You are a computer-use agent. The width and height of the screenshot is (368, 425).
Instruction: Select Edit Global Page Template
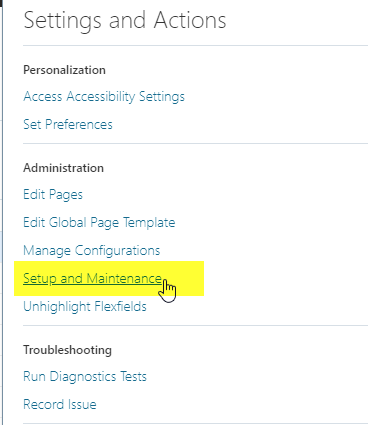(99, 223)
